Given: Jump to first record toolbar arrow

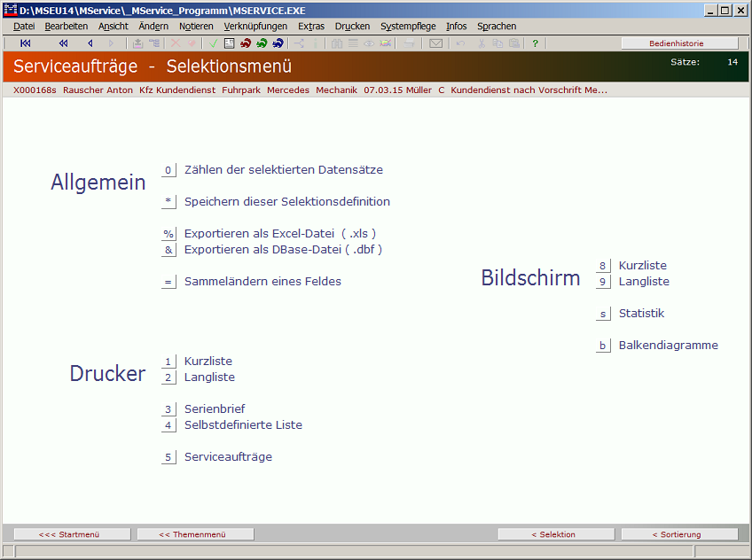Looking at the screenshot, I should pos(26,43).
